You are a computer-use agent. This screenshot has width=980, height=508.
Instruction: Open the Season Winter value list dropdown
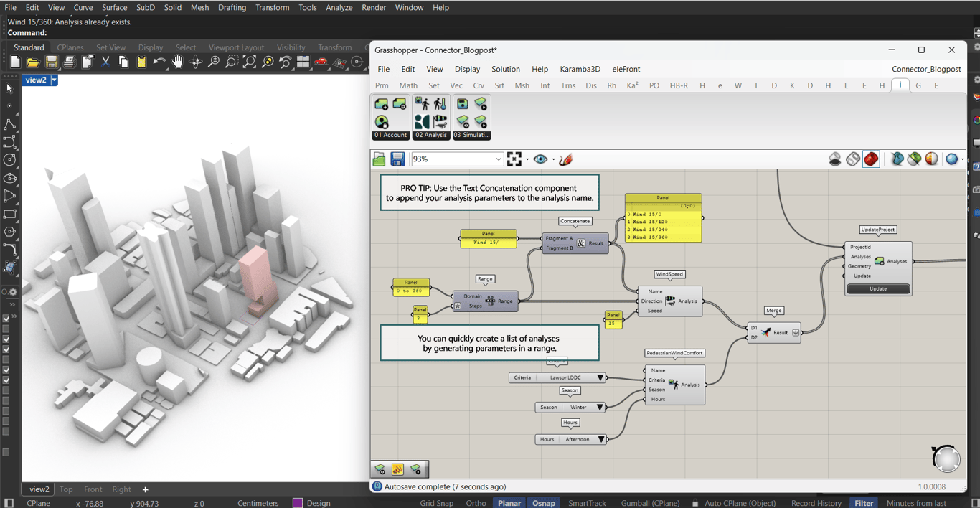tap(600, 408)
